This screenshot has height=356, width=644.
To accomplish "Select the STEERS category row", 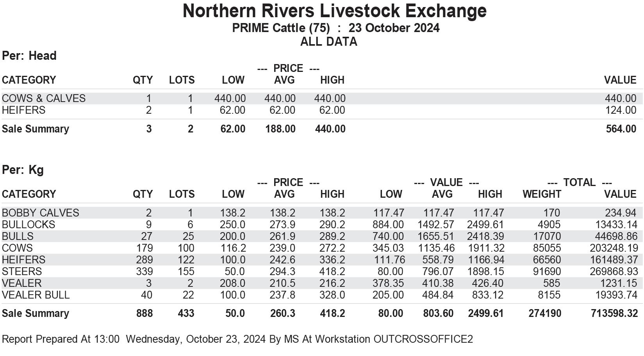I will tap(322, 272).
